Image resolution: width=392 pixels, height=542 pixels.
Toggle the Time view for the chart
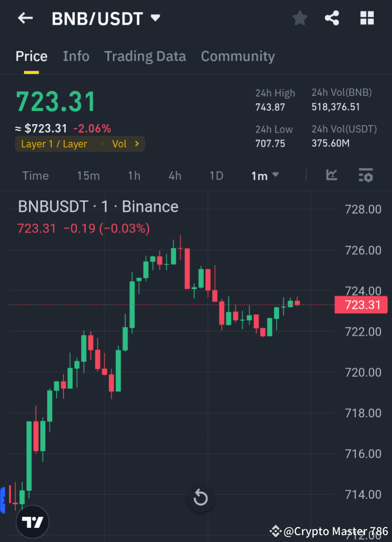[35, 176]
